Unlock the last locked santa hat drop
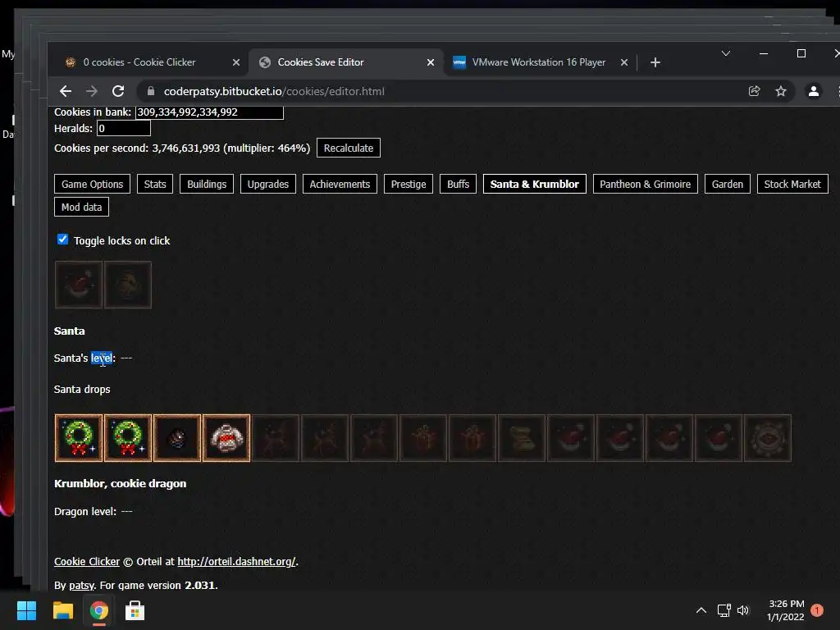840x630 pixels. 719,438
